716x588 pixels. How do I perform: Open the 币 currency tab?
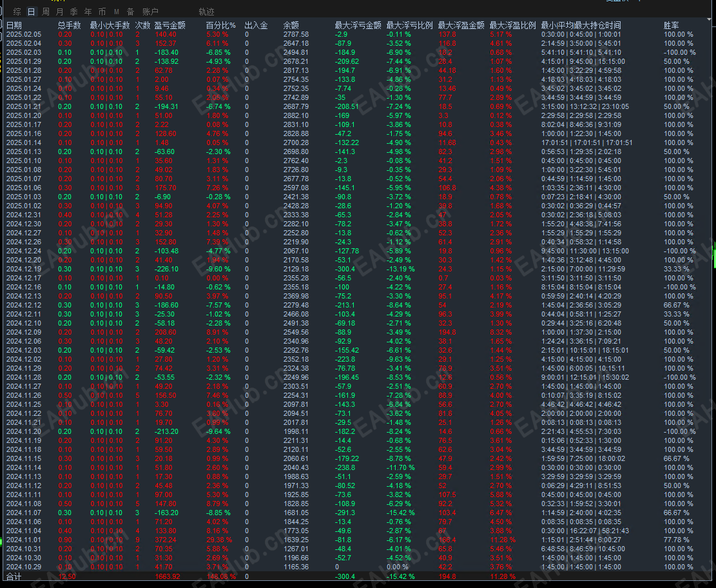[102, 12]
